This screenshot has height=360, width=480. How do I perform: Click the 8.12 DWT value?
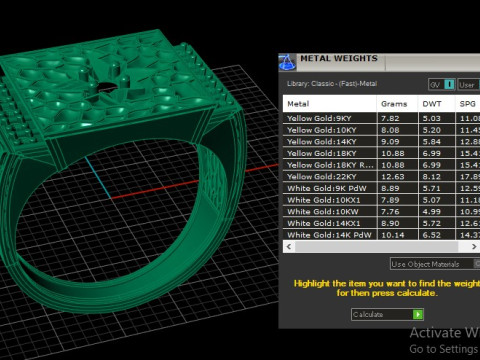coord(432,177)
